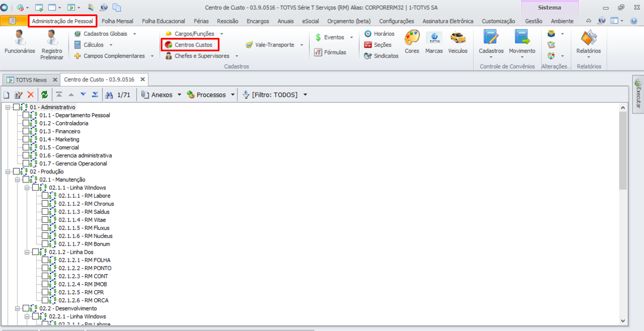Screen dimensions: 644x331
Task: Close the Centro de Custo tab
Action: [143, 79]
